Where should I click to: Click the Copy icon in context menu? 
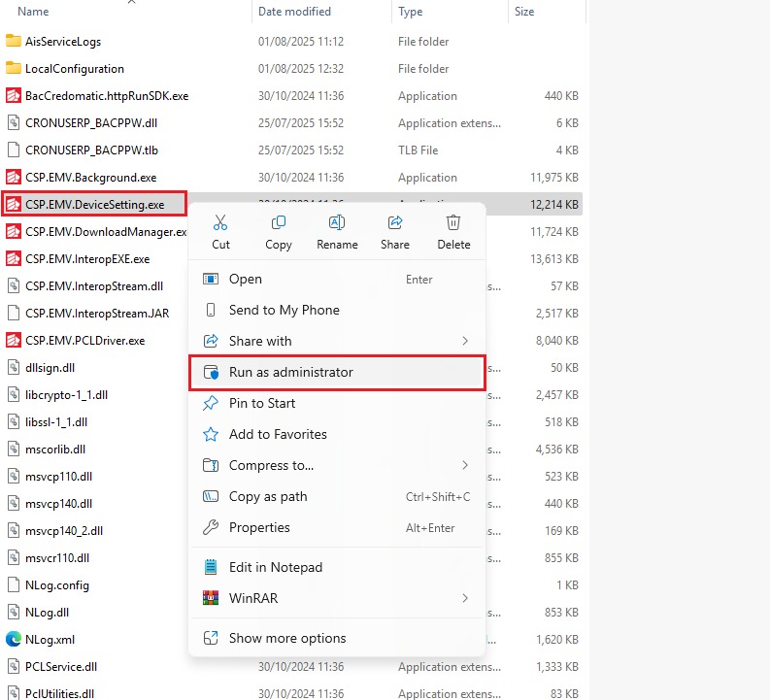coord(279,222)
